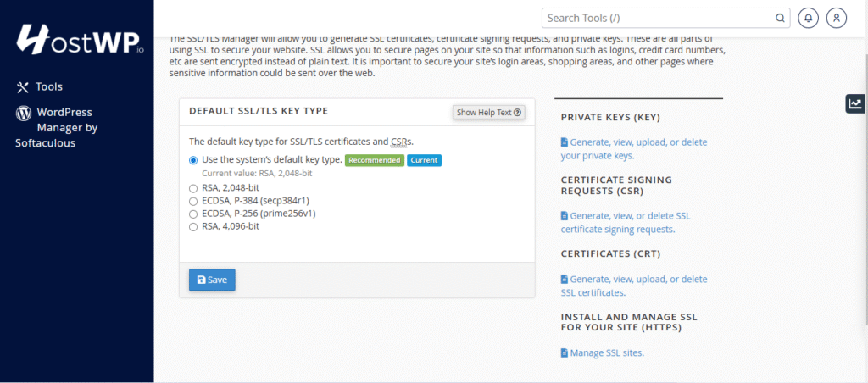Choose ECDSA, P-384 (secp384r1) key type
Viewport: 868px width, 383px height.
coord(193,202)
